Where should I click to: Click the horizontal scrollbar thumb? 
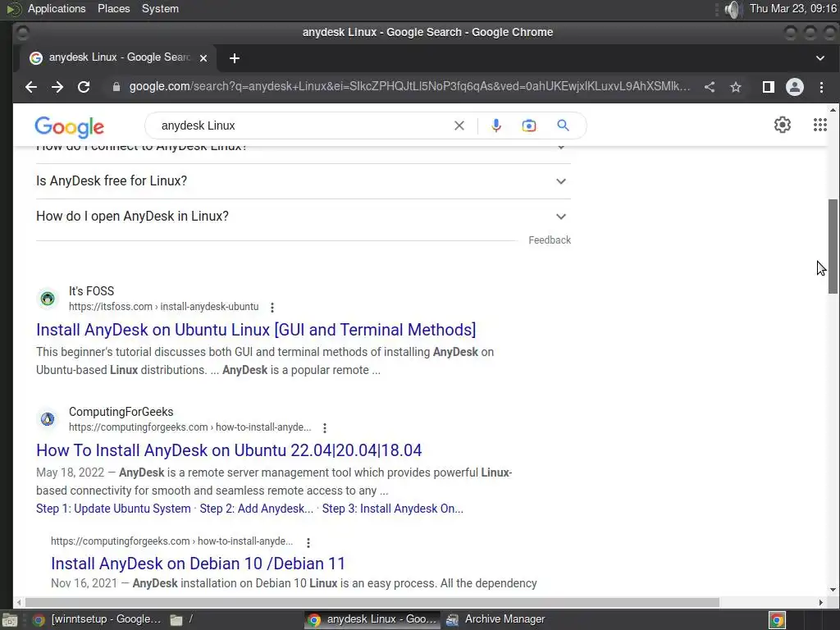tap(372, 602)
